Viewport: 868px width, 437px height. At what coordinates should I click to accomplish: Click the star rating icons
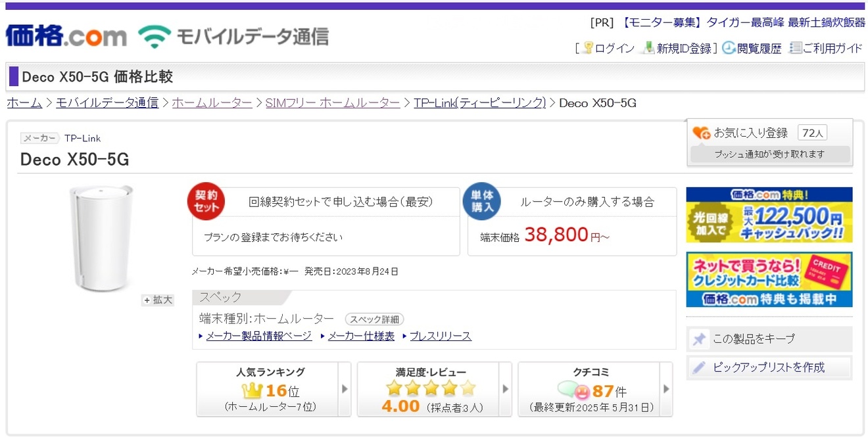pos(431,388)
